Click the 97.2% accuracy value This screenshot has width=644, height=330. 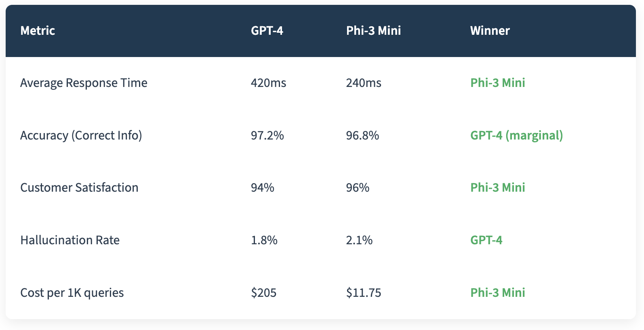point(267,135)
